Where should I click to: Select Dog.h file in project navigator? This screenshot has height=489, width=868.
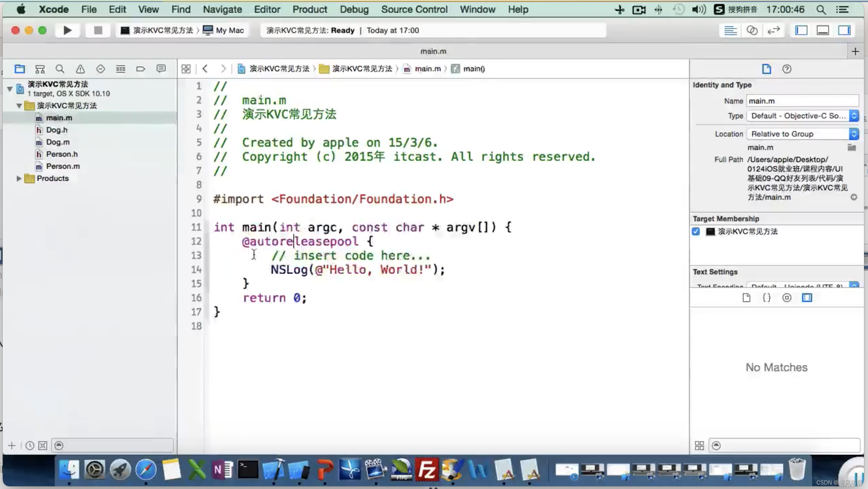56,129
